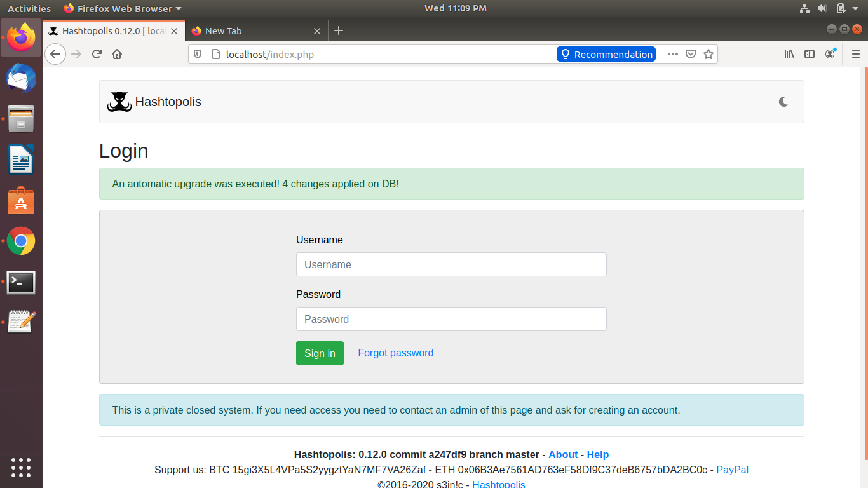This screenshot has height=488, width=868.
Task: Open the Text Editor from the dock
Action: 21,322
